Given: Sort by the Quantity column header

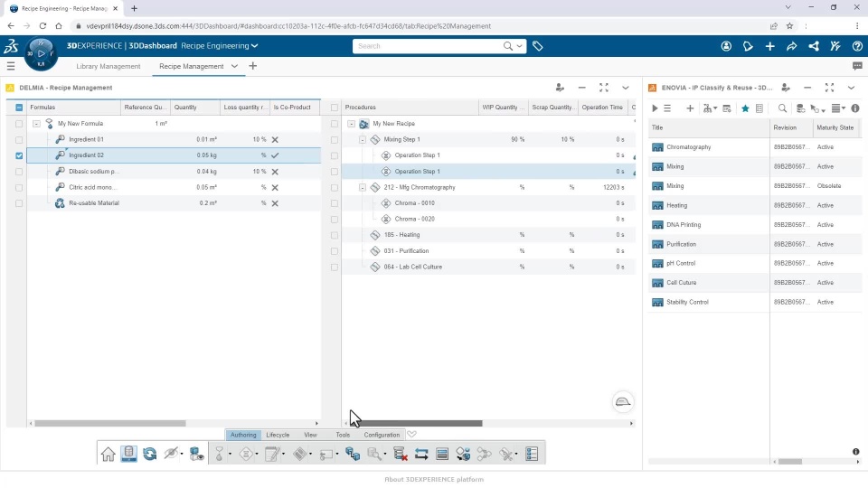Looking at the screenshot, I should (195, 108).
